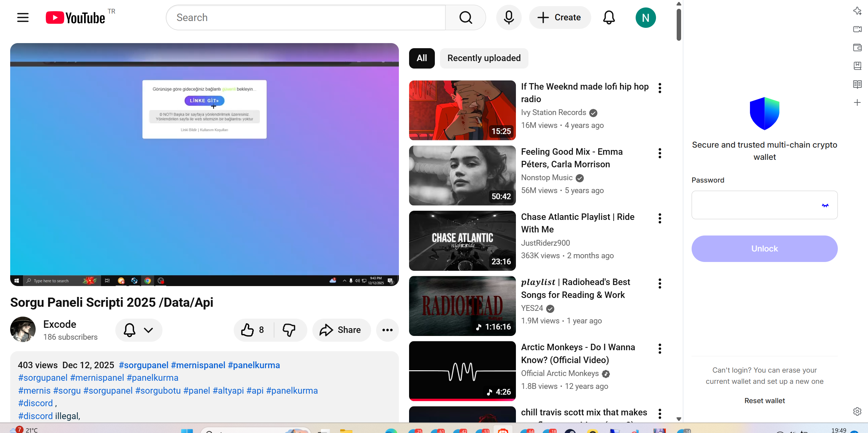Viewport: 868px width, 433px height.
Task: Select the wallet icon in the sidebar
Action: point(857,48)
